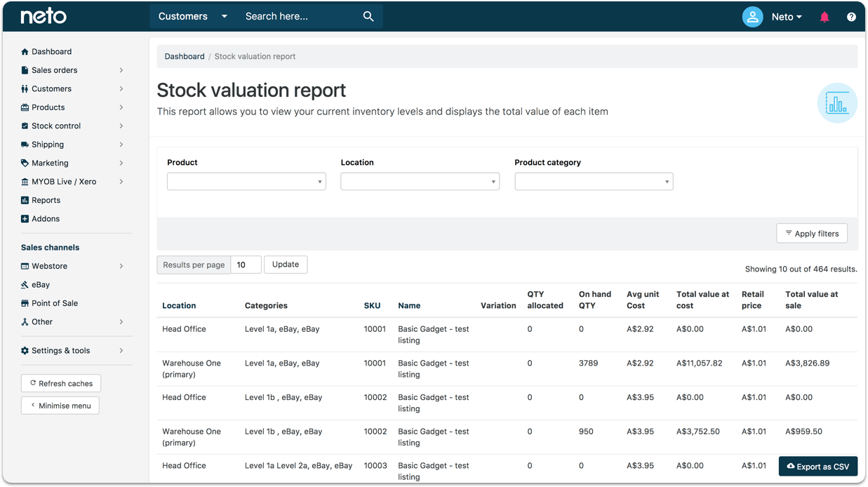Click the Stock control checkbox icon
Viewport: 868px width, 487px height.
coord(25,126)
